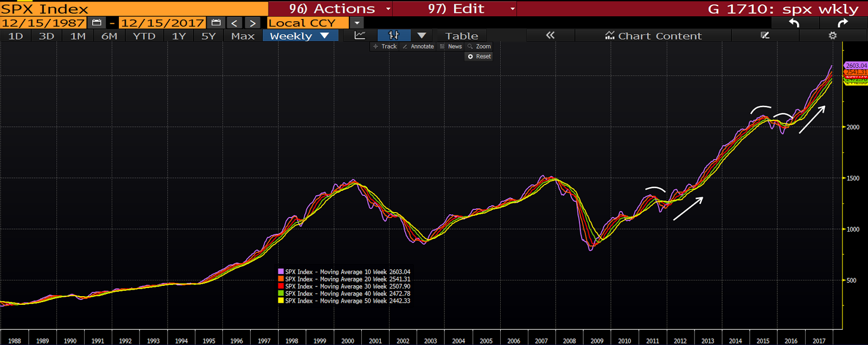Activate the Annotate tool

point(418,47)
